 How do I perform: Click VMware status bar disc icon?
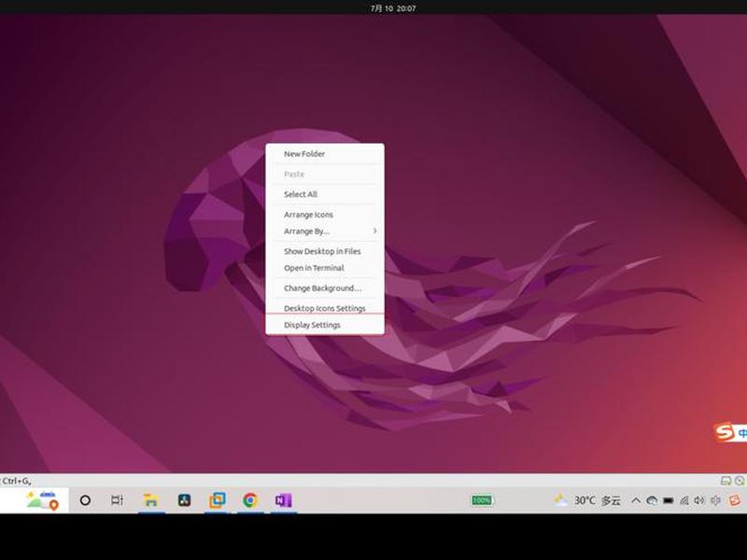[x=740, y=481]
